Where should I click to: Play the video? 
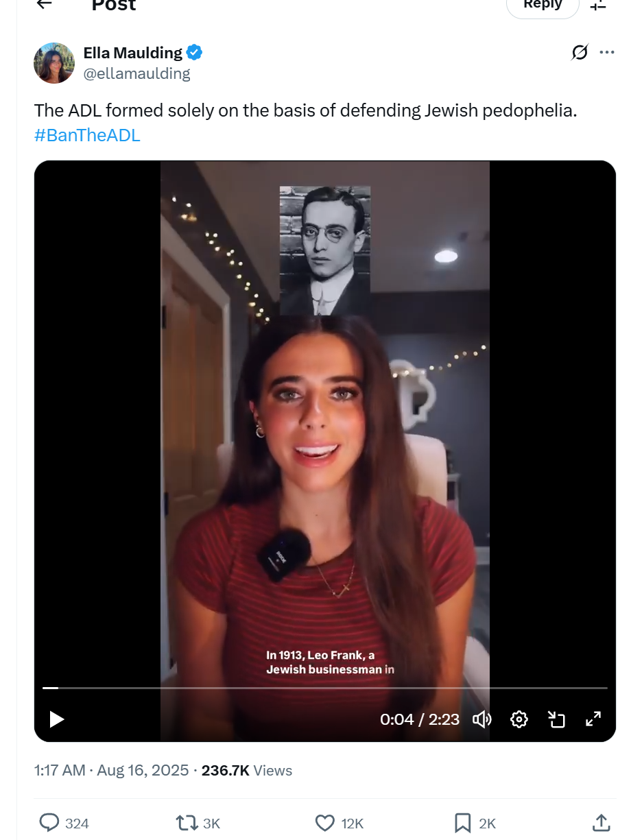pyautogui.click(x=57, y=719)
